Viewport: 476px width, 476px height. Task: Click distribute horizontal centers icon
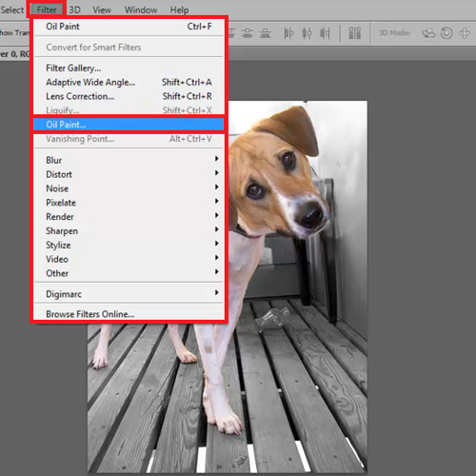(x=307, y=33)
